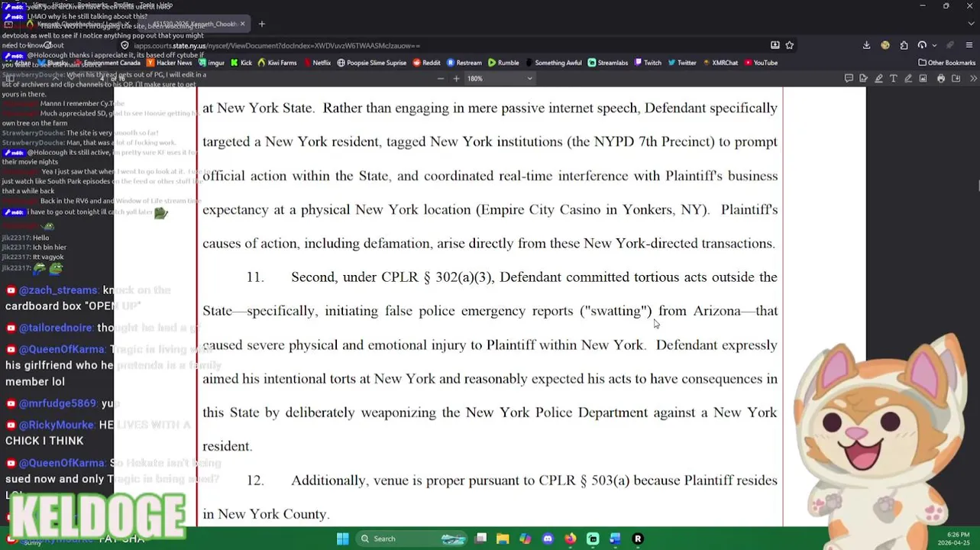
Task: Open PDF viewer tools overflow menu
Action: (973, 79)
